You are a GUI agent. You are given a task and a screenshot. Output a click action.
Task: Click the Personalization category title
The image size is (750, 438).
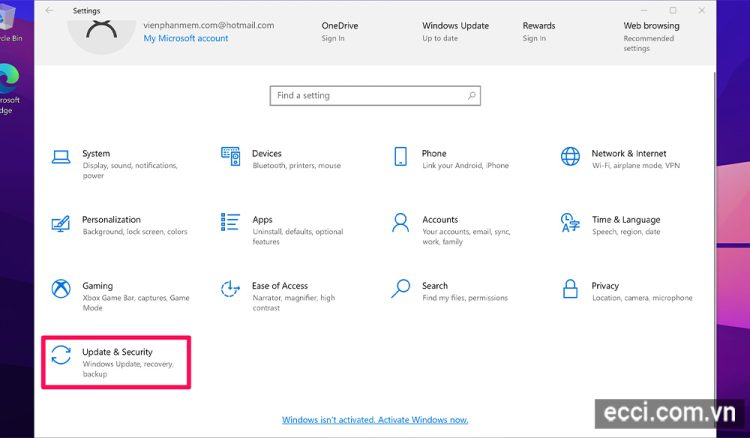[x=111, y=219]
